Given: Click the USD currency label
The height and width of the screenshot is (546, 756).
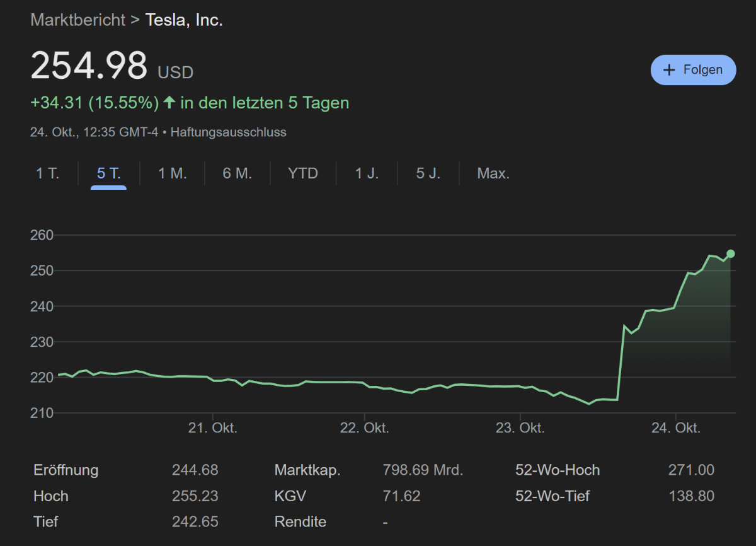Looking at the screenshot, I should tap(175, 73).
